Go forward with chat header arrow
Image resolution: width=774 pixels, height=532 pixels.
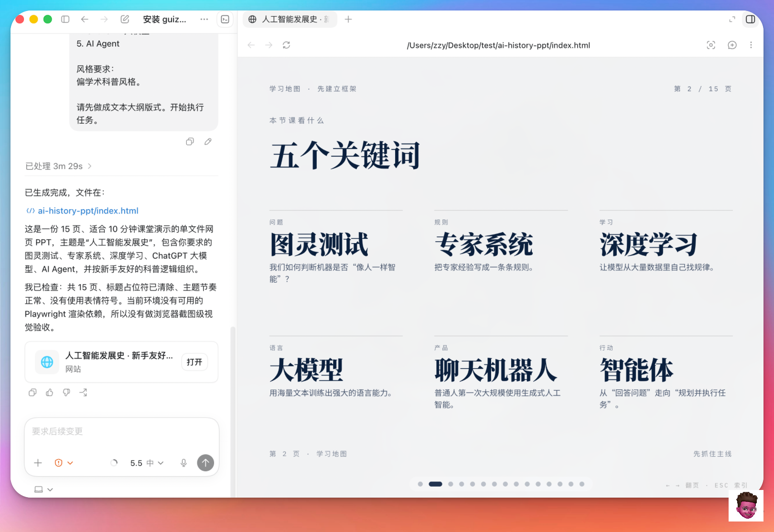click(x=104, y=19)
